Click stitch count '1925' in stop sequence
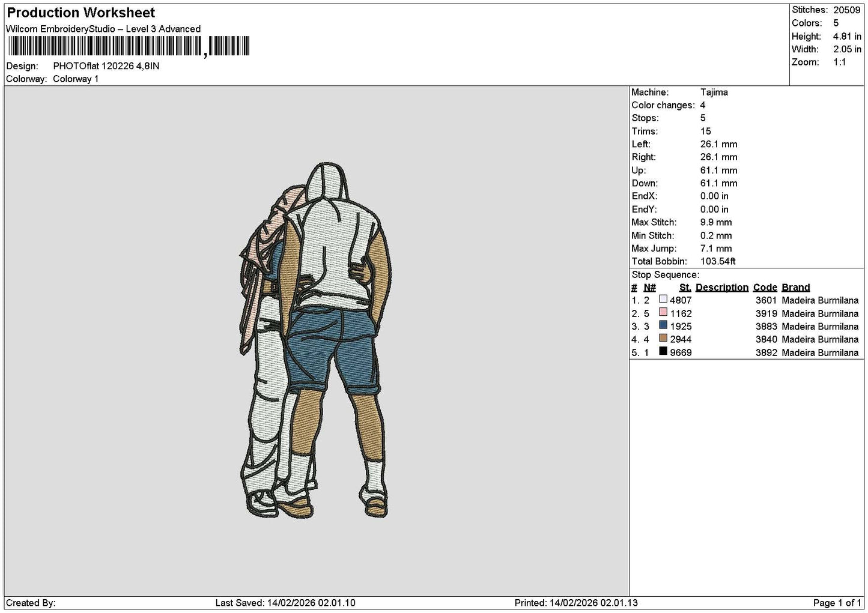 pyautogui.click(x=681, y=327)
